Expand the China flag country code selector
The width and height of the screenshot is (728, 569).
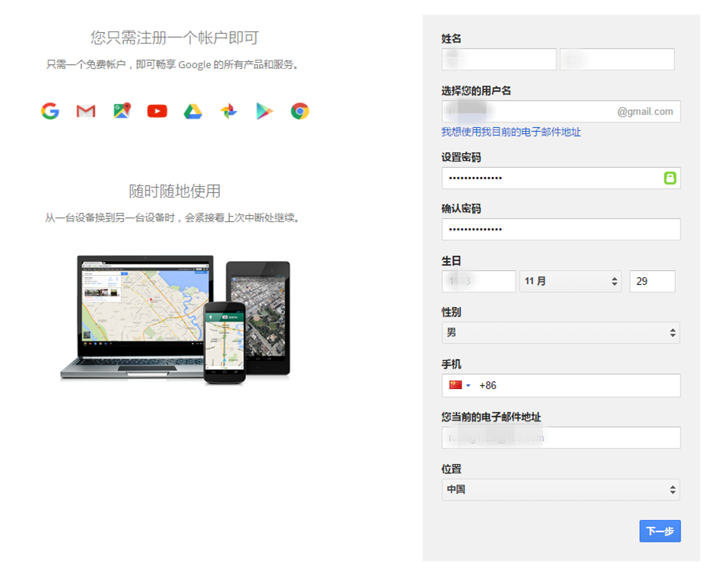click(x=460, y=385)
